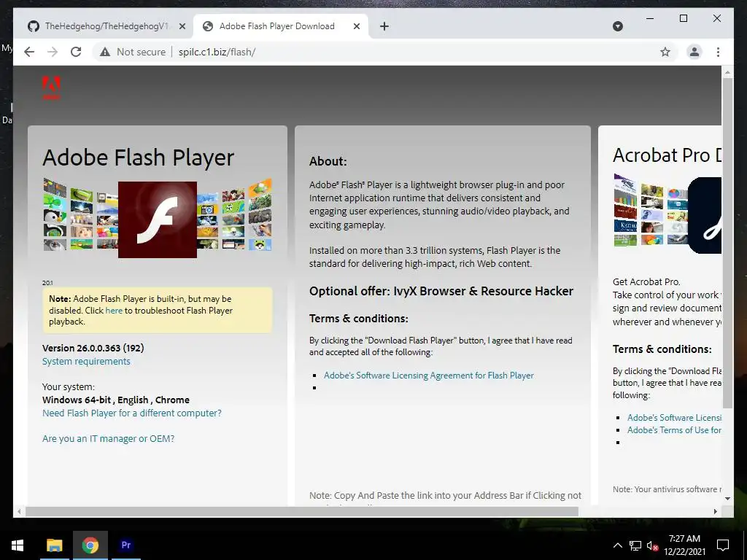
Task: Click the 'here' troubleshoot link
Action: point(114,311)
